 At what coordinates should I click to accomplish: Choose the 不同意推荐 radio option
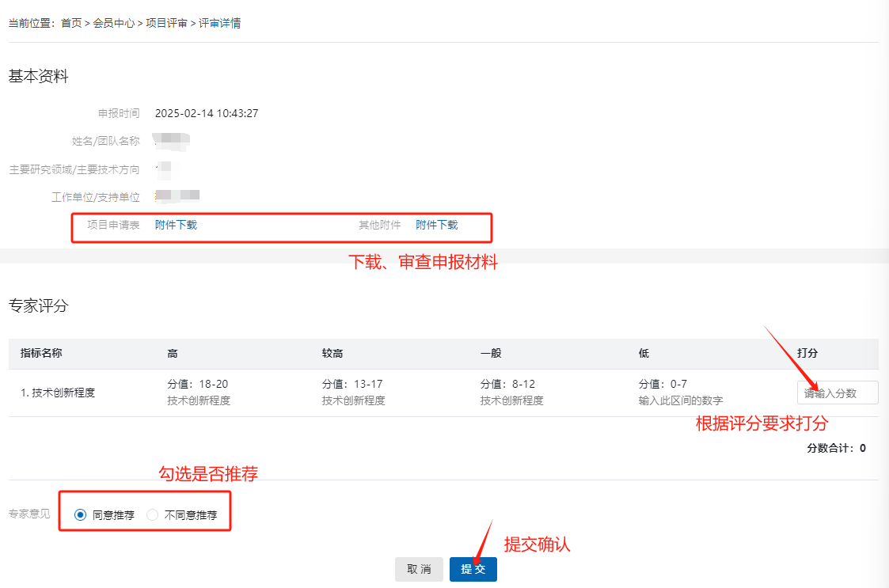pos(153,515)
